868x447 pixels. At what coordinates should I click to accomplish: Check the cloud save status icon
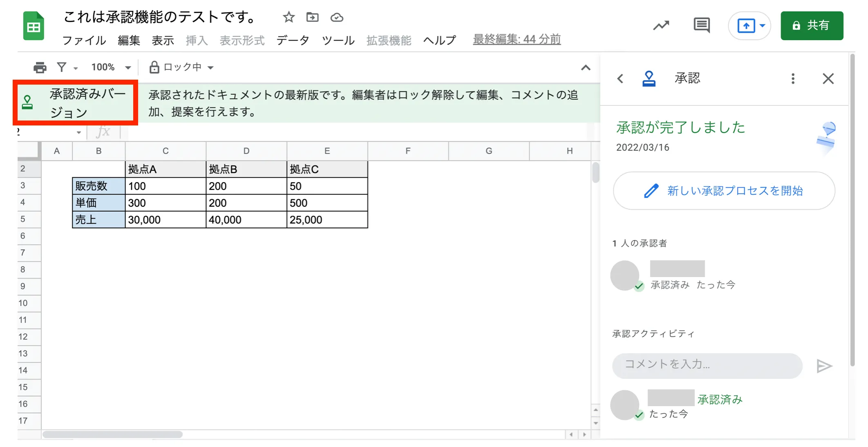click(337, 17)
